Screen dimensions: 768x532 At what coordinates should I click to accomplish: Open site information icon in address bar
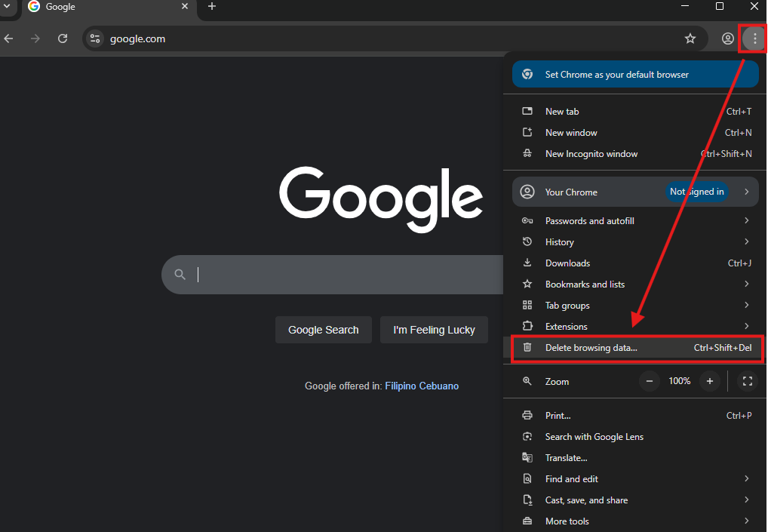coord(94,38)
